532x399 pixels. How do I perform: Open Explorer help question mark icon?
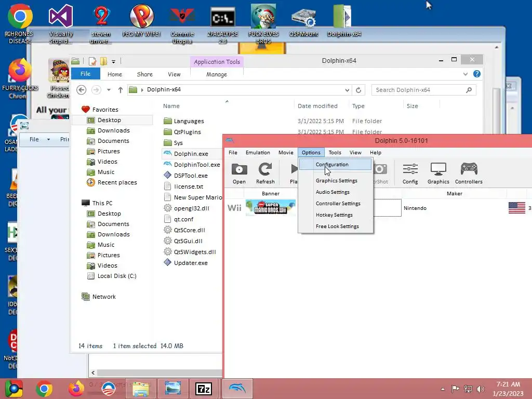477,74
